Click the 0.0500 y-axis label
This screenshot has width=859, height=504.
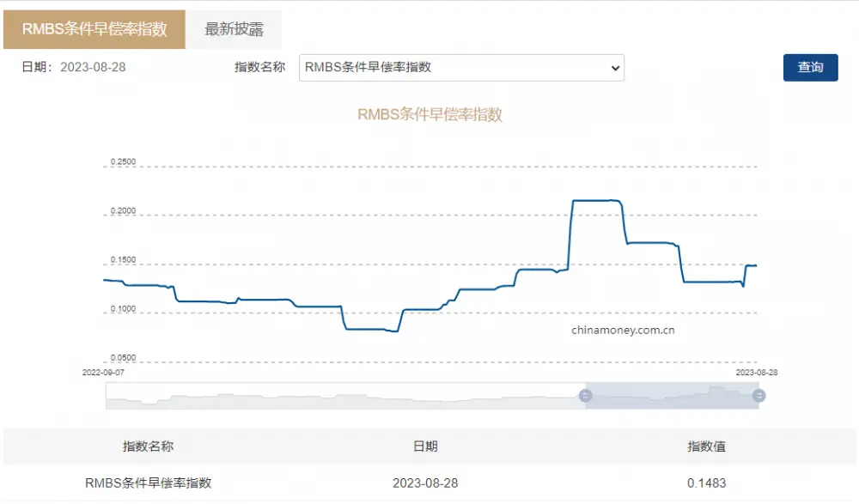[x=123, y=358]
